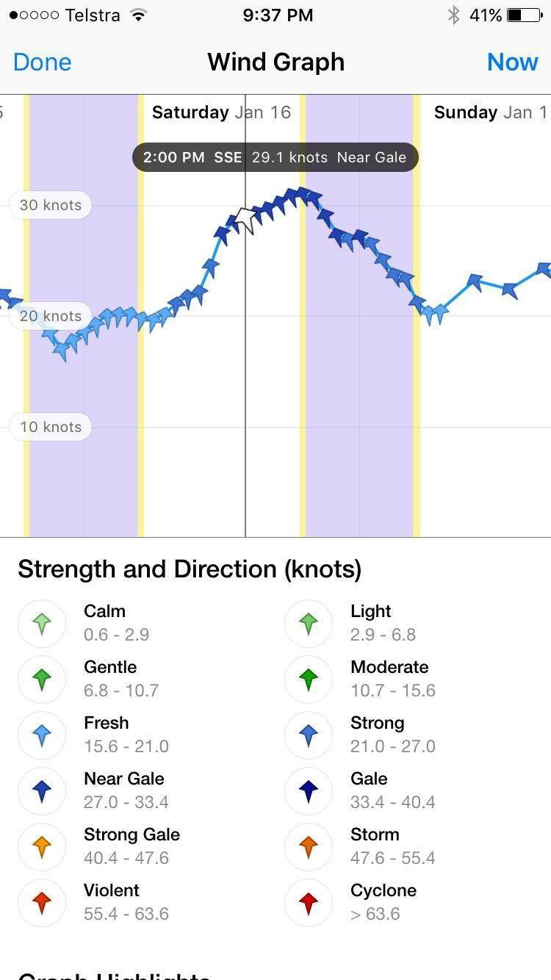This screenshot has width=551, height=980.
Task: Tap the Violent wind arrow icon
Action: pyautogui.click(x=42, y=903)
